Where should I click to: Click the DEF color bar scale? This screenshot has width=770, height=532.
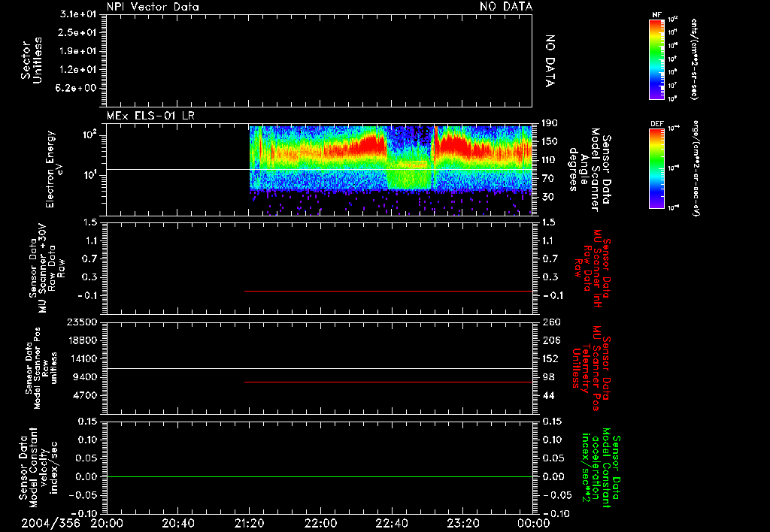pos(656,168)
